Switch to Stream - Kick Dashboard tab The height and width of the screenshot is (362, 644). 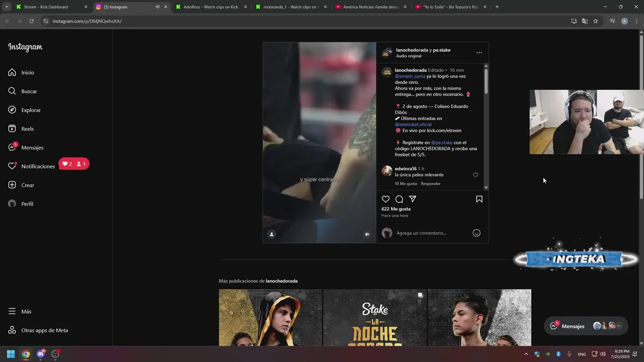(51, 7)
